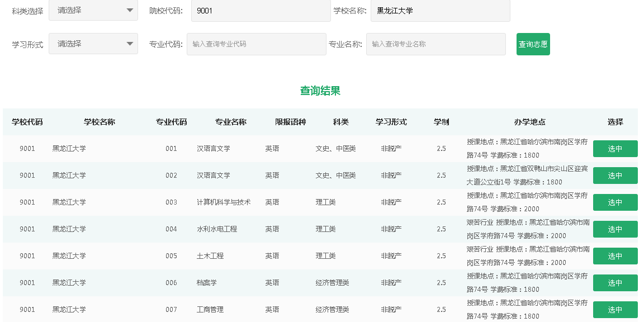Select major 001 汉语言文学 with 选中
Image resolution: width=644 pixels, height=322 pixels.
(x=615, y=149)
